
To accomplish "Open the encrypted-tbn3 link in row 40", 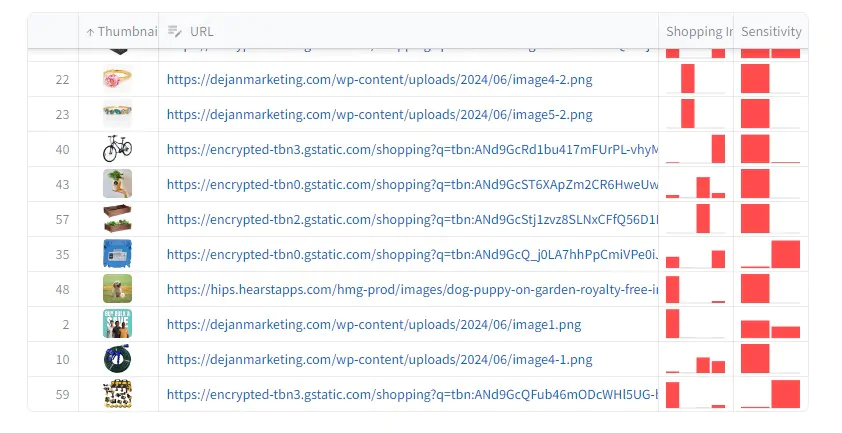I will (412, 149).
